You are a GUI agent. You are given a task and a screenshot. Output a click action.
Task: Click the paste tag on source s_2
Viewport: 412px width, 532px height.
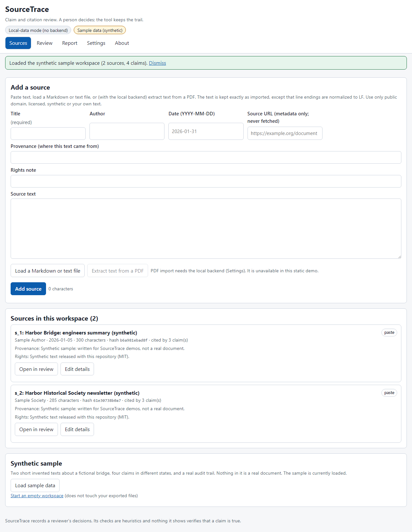[x=389, y=393]
